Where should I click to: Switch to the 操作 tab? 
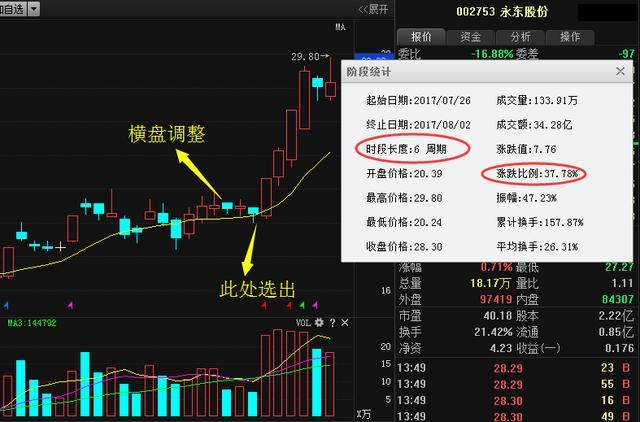tap(570, 37)
